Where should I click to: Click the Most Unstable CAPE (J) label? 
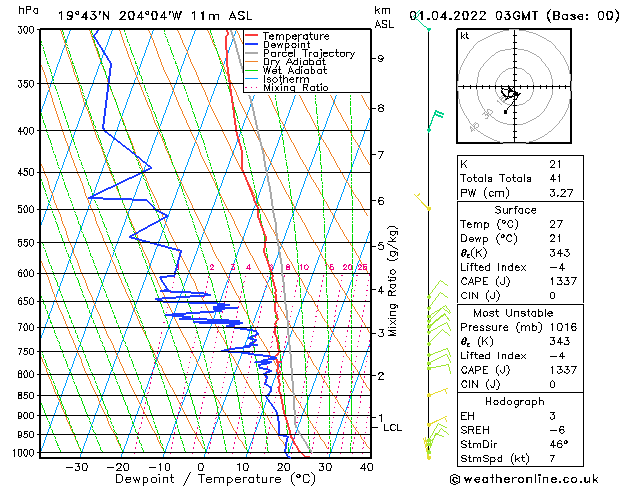click(485, 370)
